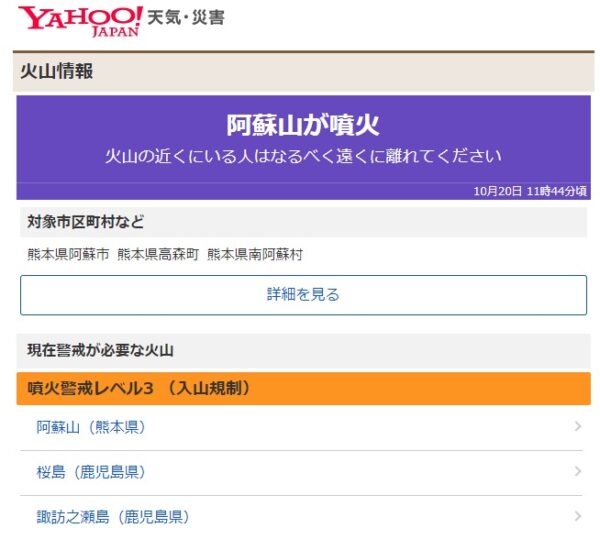Select 熊本県南阿蘇村 in target areas

tap(255, 254)
